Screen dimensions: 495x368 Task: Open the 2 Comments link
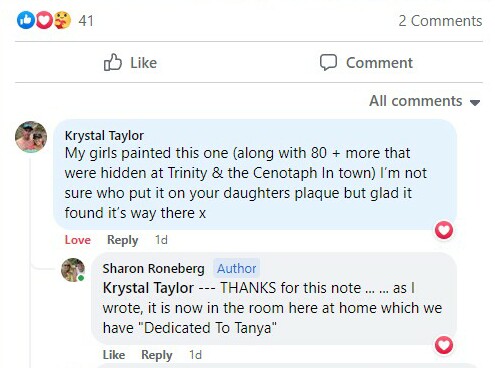(x=440, y=21)
